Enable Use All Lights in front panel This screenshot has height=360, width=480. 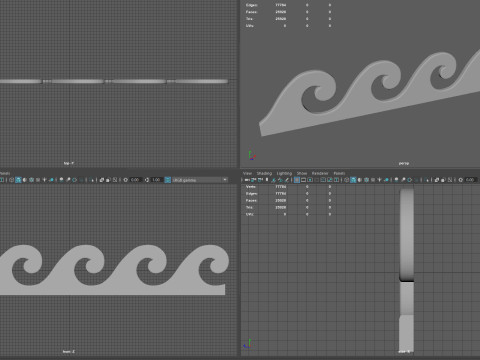click(44, 180)
